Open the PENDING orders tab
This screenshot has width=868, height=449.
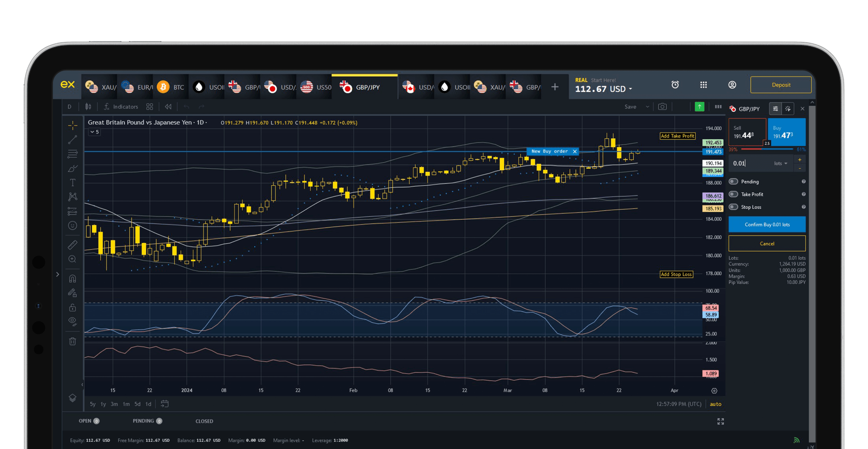coord(147,421)
